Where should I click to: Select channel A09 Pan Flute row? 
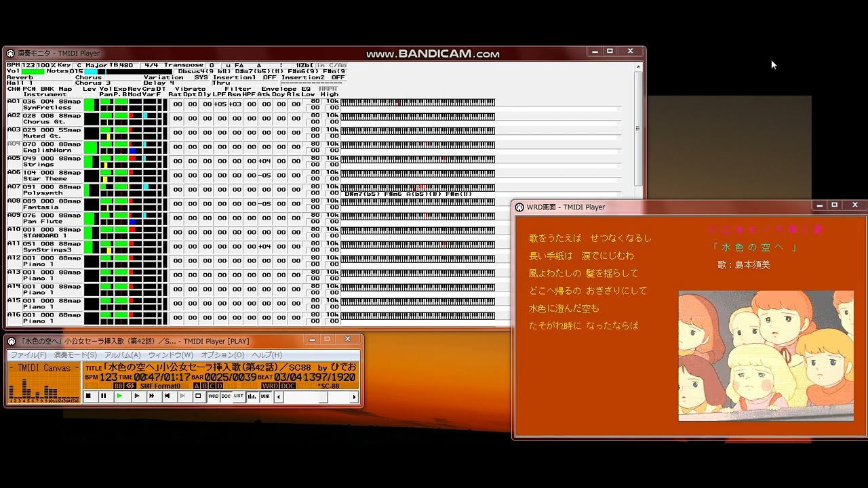click(x=45, y=218)
